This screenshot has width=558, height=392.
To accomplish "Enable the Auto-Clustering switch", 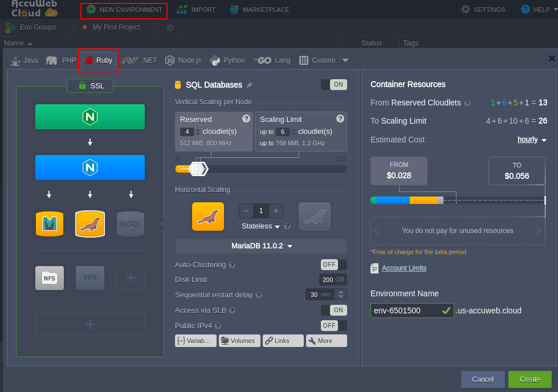I will (x=333, y=264).
